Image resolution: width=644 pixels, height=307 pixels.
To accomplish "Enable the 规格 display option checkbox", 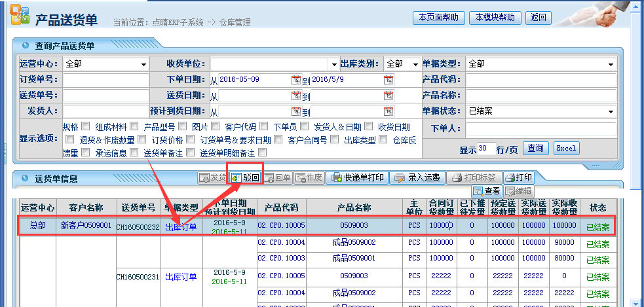I will coord(85,127).
